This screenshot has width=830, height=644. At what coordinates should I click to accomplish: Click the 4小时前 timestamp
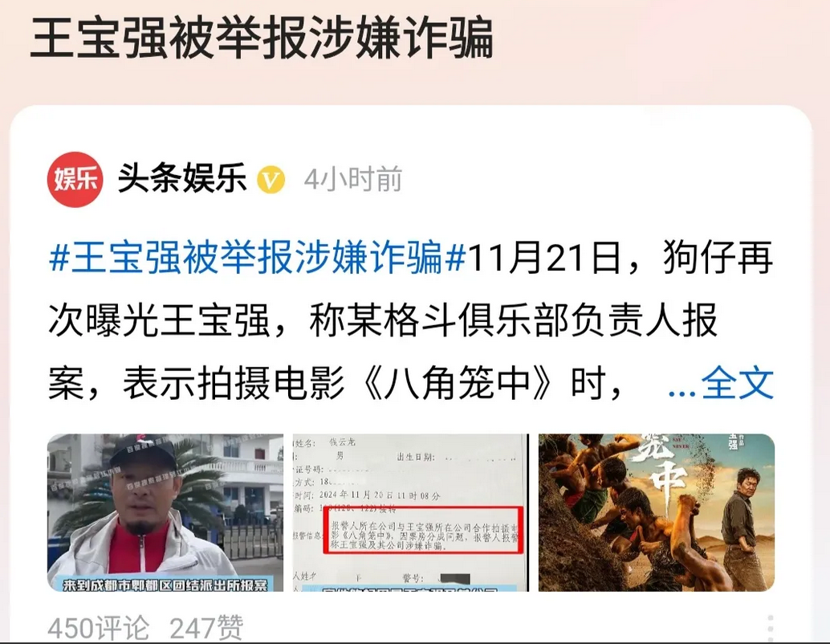coord(353,180)
